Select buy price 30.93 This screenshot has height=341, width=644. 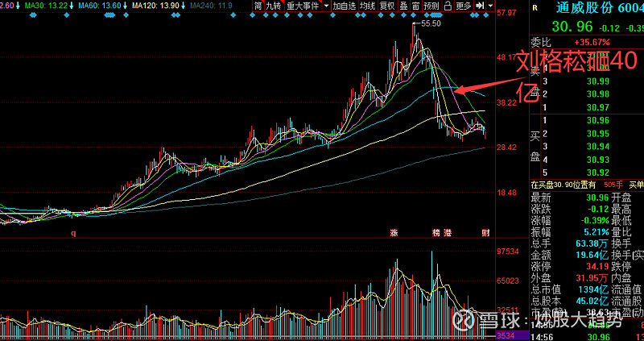598,160
